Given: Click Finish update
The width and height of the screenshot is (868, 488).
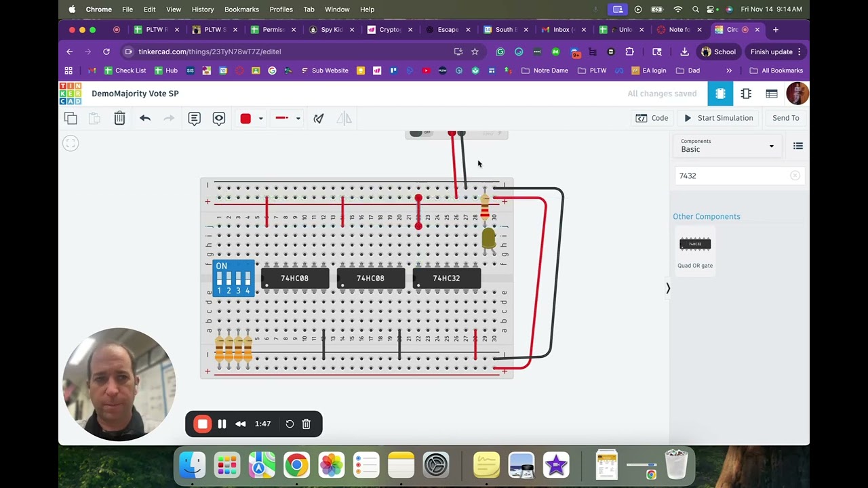Looking at the screenshot, I should 776,52.
